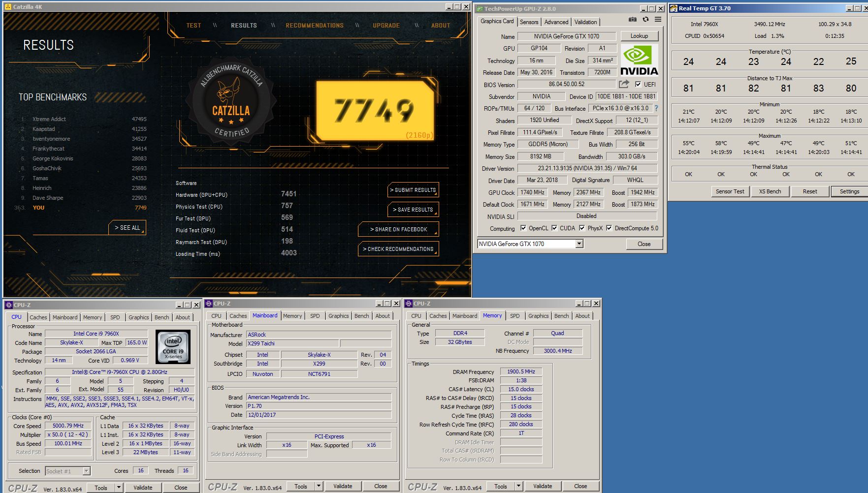Click the Core Speed value 5000.79 MHz
This screenshot has width=868, height=493.
coord(68,426)
